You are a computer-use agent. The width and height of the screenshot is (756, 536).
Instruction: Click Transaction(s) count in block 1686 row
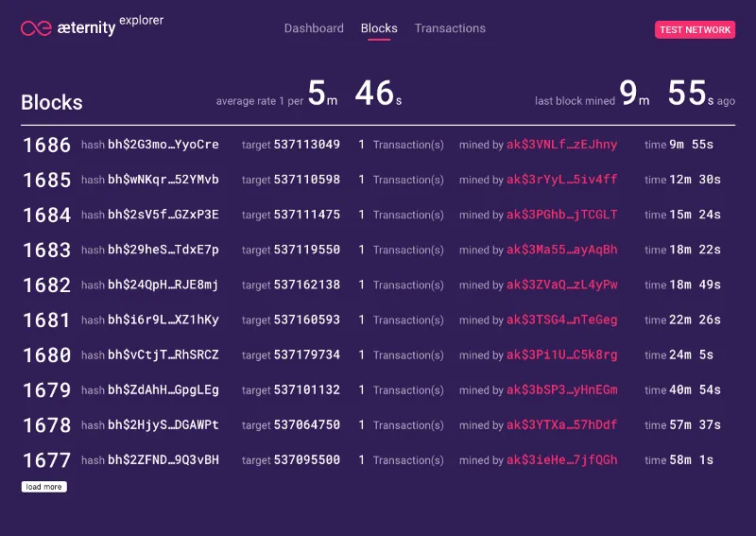(x=401, y=145)
